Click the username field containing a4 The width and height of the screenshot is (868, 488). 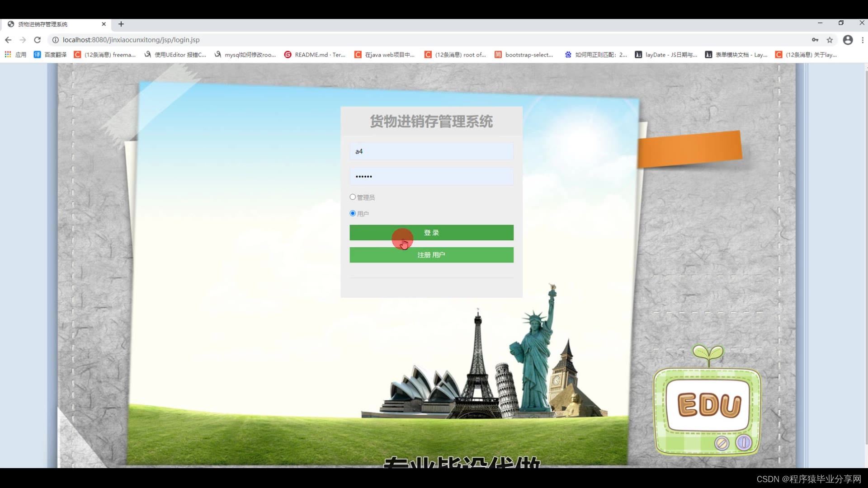[x=431, y=151]
